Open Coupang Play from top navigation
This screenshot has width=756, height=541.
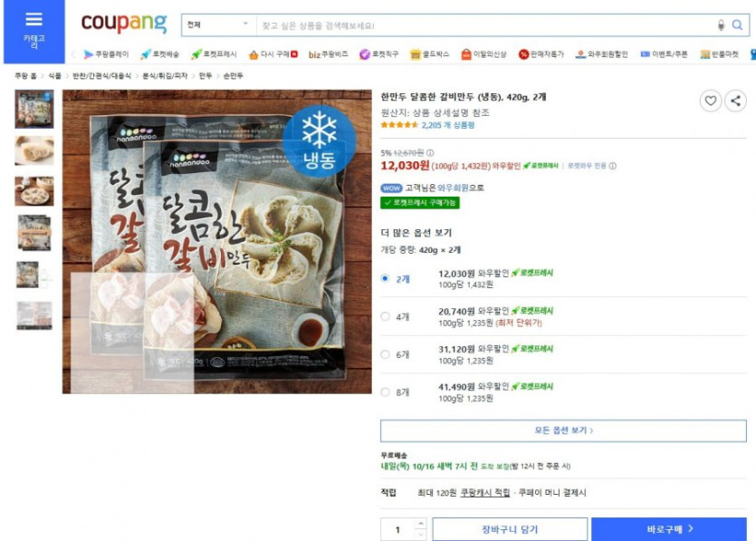coord(106,54)
